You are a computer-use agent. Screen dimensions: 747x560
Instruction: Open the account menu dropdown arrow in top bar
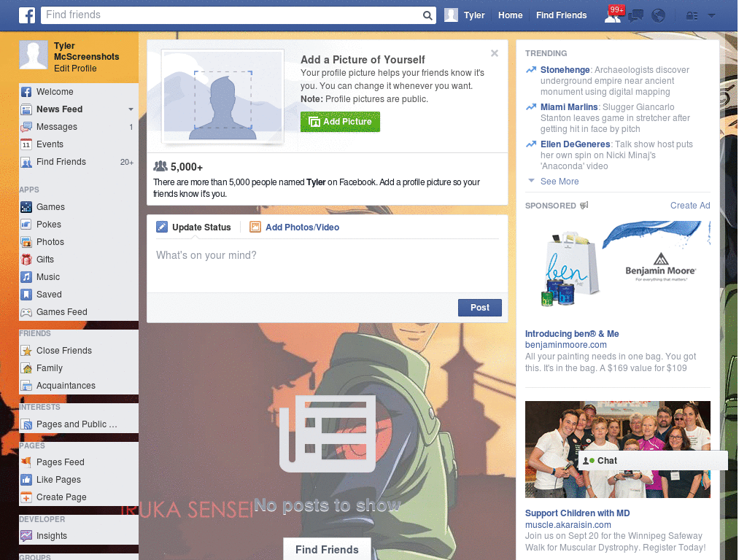click(x=712, y=16)
